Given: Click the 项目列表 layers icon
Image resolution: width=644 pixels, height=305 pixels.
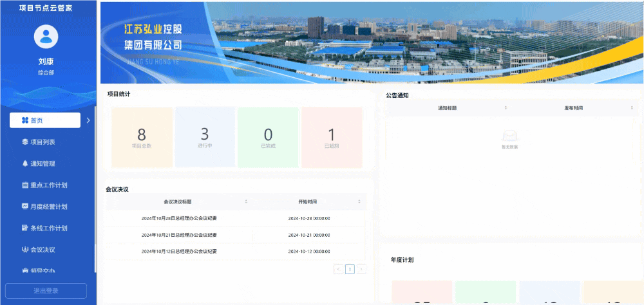Looking at the screenshot, I should tap(24, 142).
